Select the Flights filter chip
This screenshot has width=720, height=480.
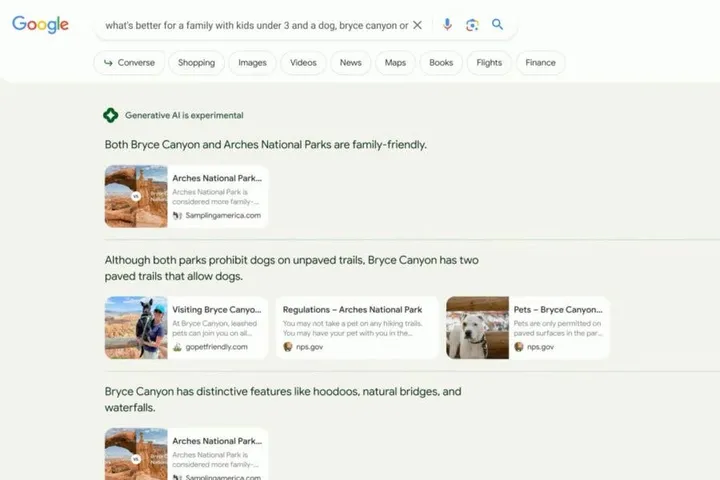489,63
